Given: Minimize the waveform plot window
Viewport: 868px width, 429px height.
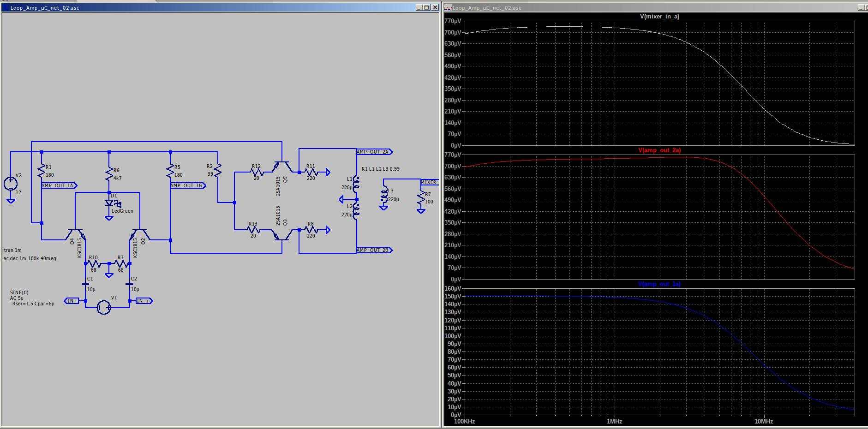Looking at the screenshot, I should click(861, 7).
